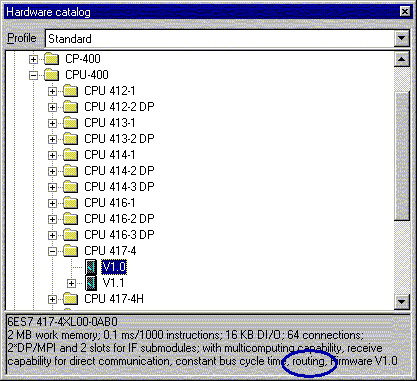This screenshot has width=417, height=381.
Task: Select the CPU 412-1 label
Action: 110,91
